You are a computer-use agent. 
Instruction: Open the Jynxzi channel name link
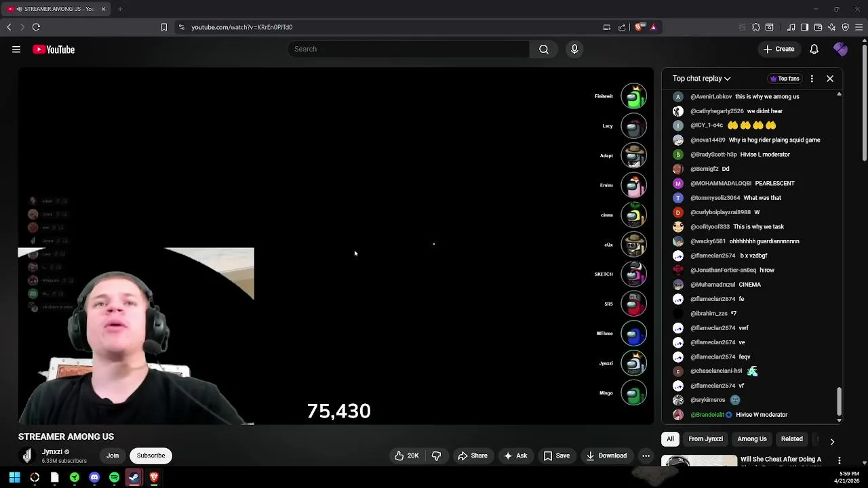click(x=52, y=451)
